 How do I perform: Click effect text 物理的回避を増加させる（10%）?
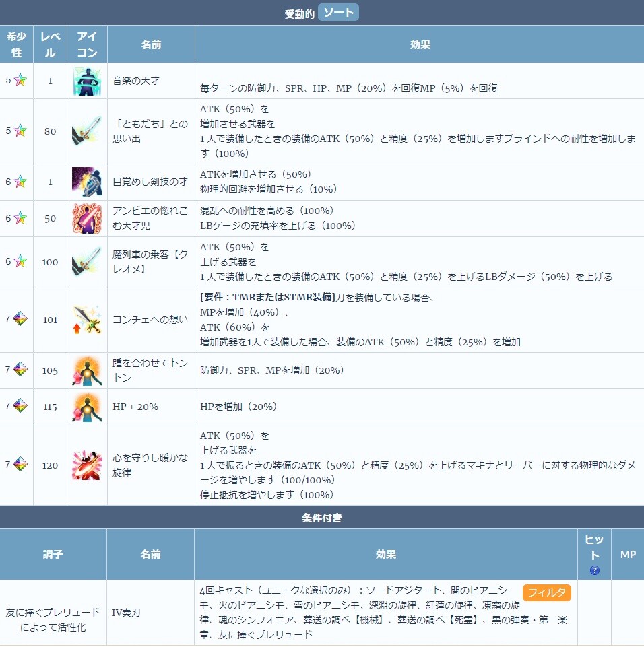pos(268,189)
